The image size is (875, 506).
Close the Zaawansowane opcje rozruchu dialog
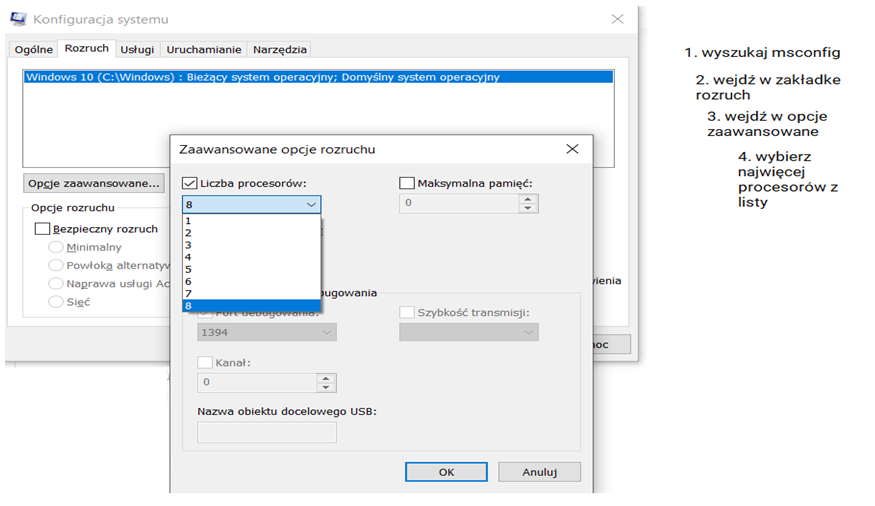click(x=572, y=149)
